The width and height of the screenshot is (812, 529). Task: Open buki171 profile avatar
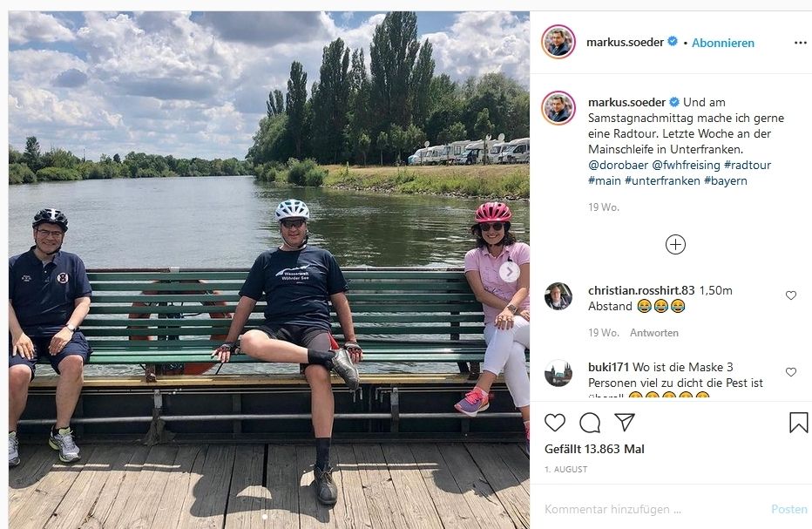point(558,373)
